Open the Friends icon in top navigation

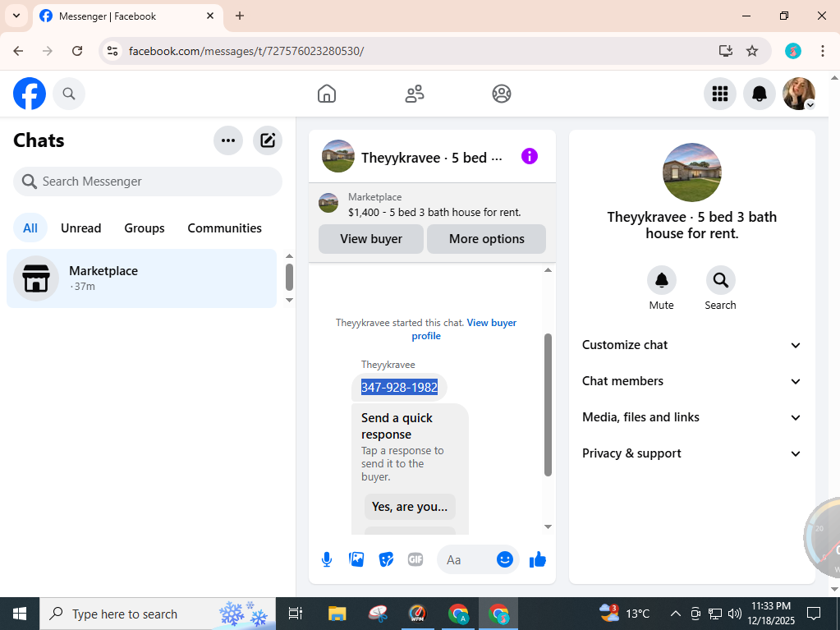(x=414, y=94)
